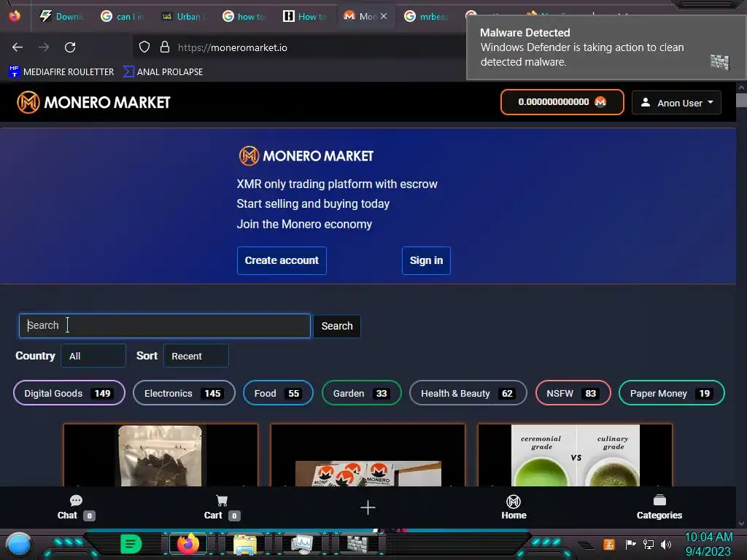
Task: Open the green notes app in taskbar
Action: pyautogui.click(x=131, y=544)
